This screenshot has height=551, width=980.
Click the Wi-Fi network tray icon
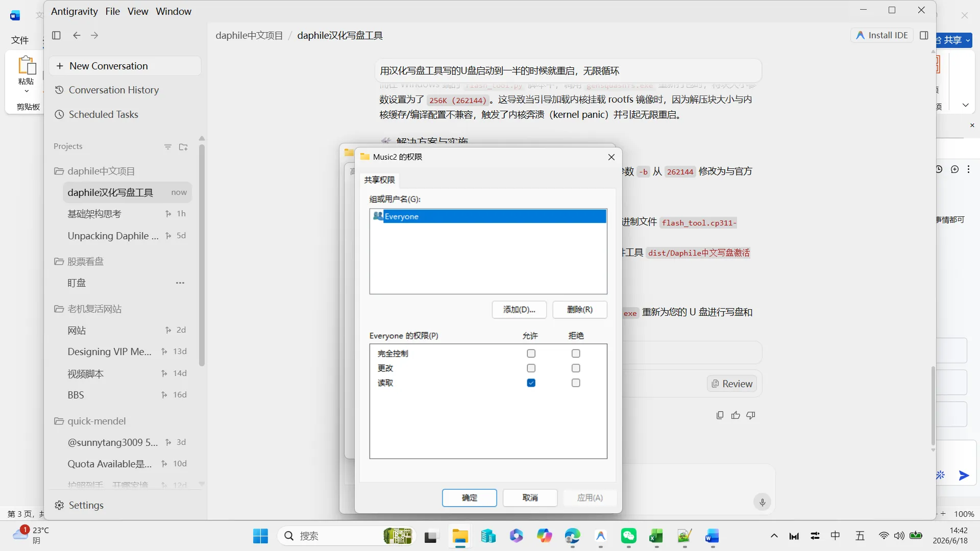(884, 536)
